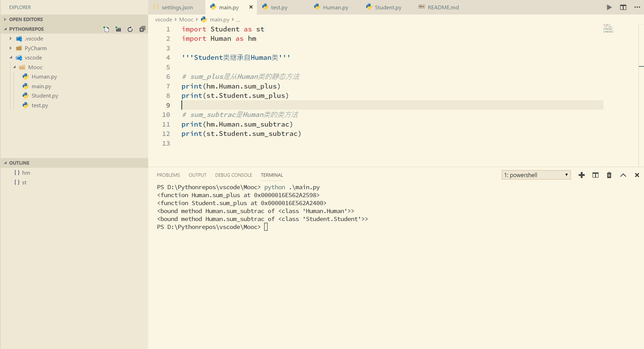This screenshot has width=644, height=349.
Task: Maximize the panel with the up chevron
Action: point(623,175)
